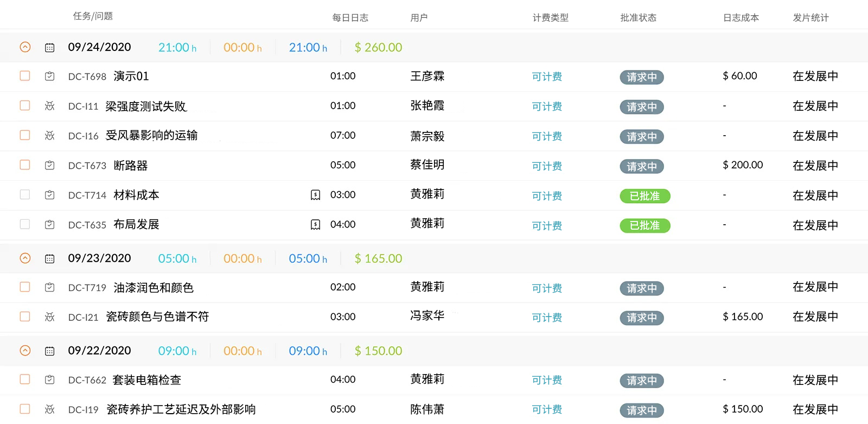The width and height of the screenshot is (868, 424).
Task: Collapse the 09/24/2020 date group
Action: 25,47
